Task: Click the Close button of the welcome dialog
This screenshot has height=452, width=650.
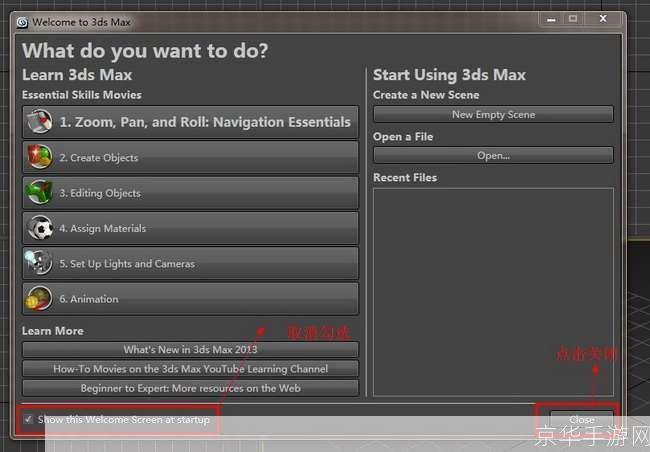Action: pyautogui.click(x=582, y=419)
